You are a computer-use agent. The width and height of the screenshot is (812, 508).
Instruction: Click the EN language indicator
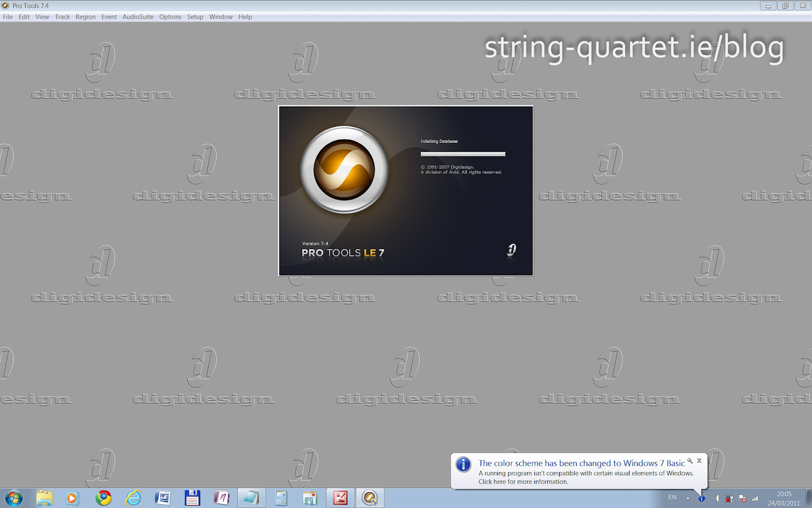(x=672, y=498)
